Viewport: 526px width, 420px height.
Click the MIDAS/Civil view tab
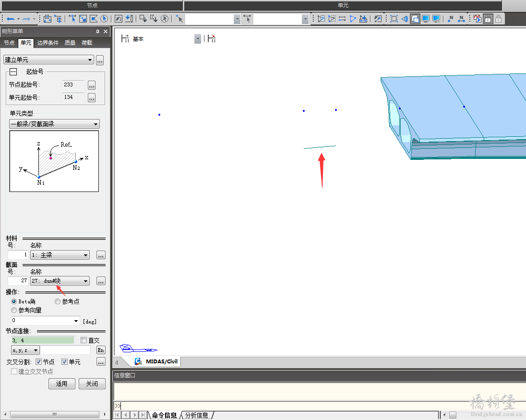coord(156,361)
